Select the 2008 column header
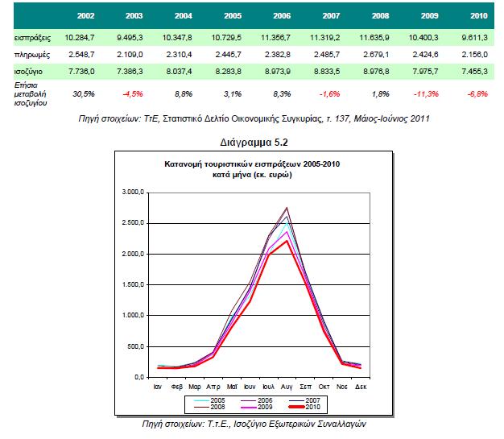The width and height of the screenshot is (504, 439). point(380,16)
